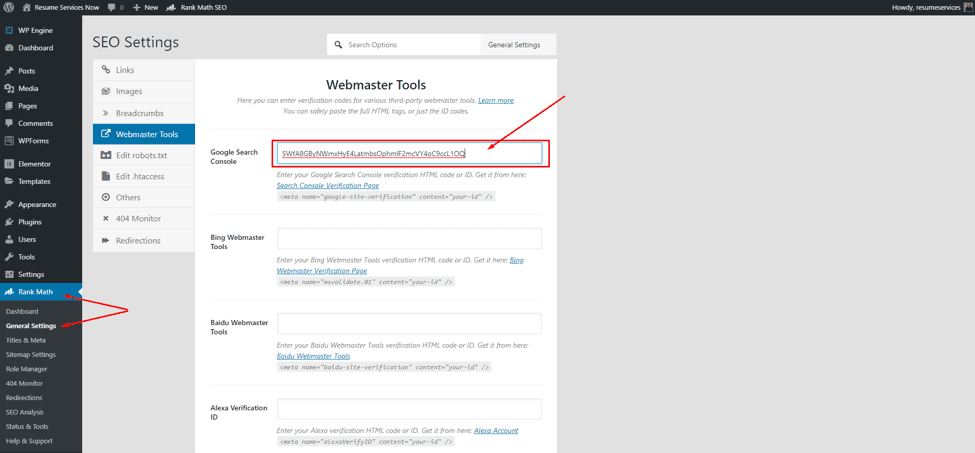Click the Breadcrumbs chevrons icon

(x=106, y=113)
